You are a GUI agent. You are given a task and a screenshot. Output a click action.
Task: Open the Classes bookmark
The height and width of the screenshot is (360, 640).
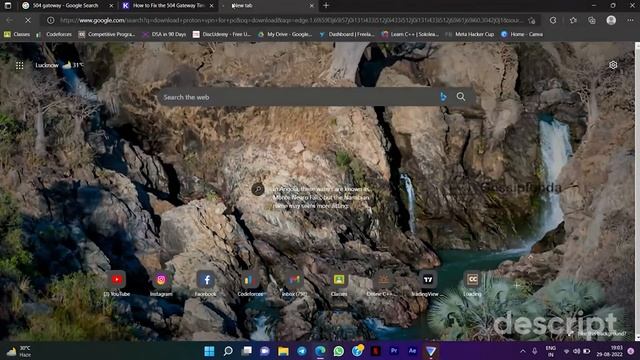(17, 34)
